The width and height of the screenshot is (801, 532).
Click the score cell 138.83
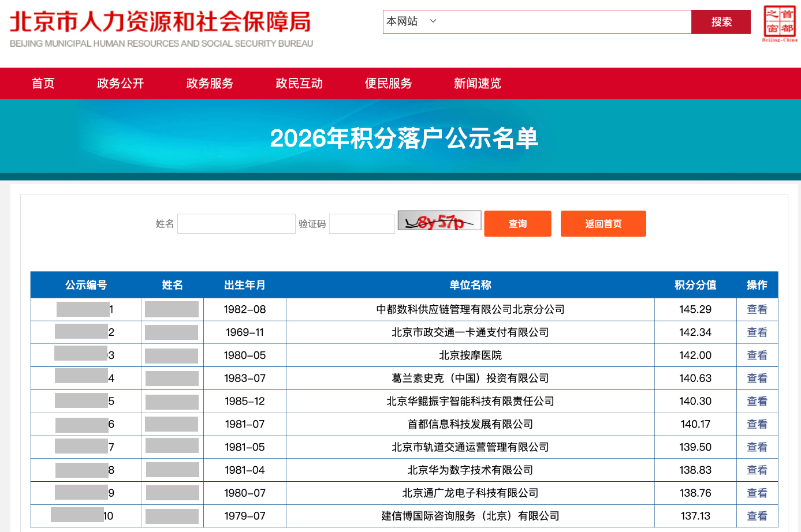pos(695,470)
